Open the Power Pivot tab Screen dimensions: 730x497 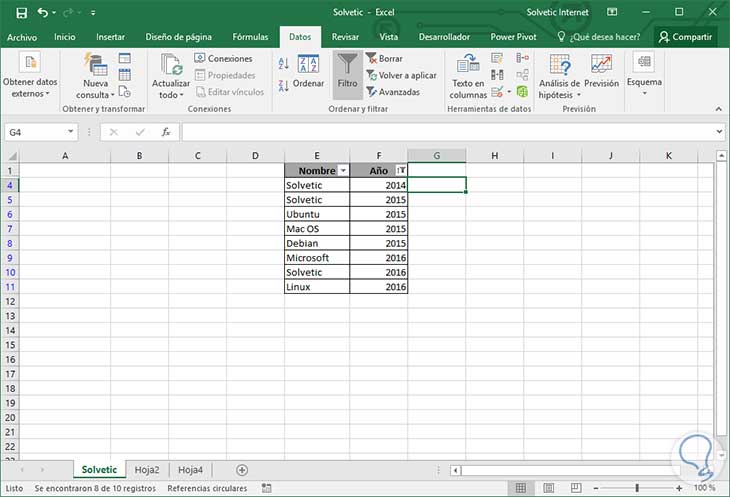(514, 37)
